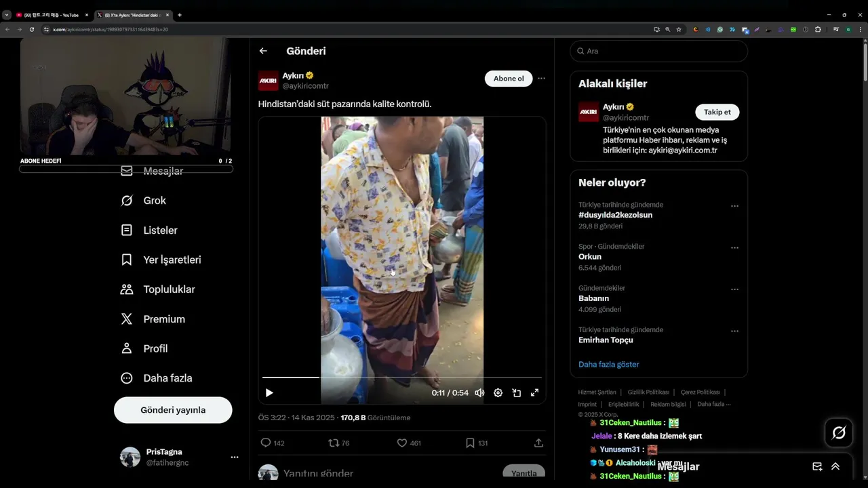Follow Aykırı with Takip et button
This screenshot has height=488, width=868.
pyautogui.click(x=717, y=112)
